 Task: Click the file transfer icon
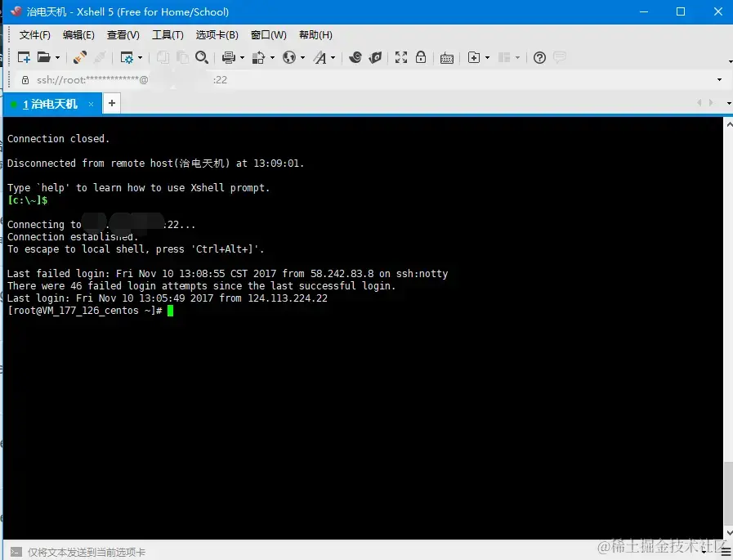[258, 57]
